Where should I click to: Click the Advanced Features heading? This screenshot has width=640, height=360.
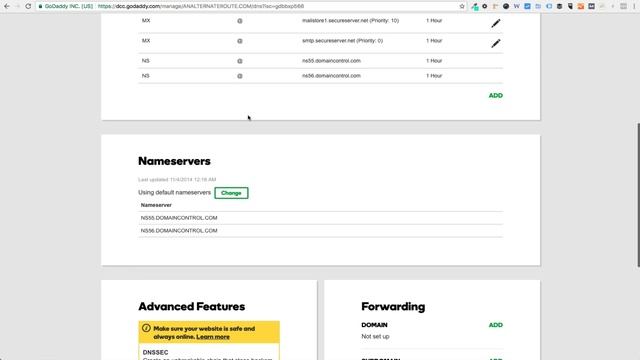pos(191,307)
